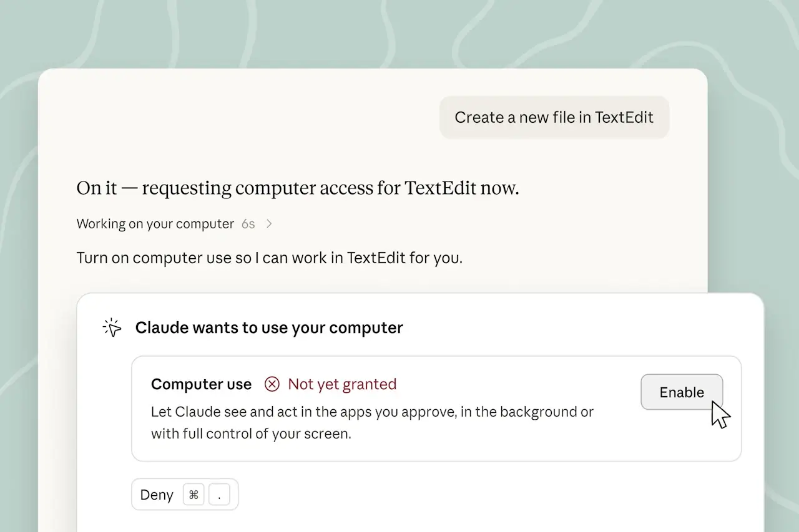Image resolution: width=799 pixels, height=532 pixels.
Task: Select the 'Create a new file in TextEdit' message bubble
Action: (554, 117)
